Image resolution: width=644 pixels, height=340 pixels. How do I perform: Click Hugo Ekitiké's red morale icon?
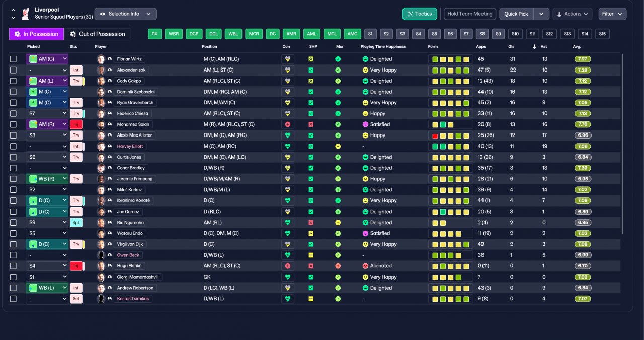tap(338, 266)
